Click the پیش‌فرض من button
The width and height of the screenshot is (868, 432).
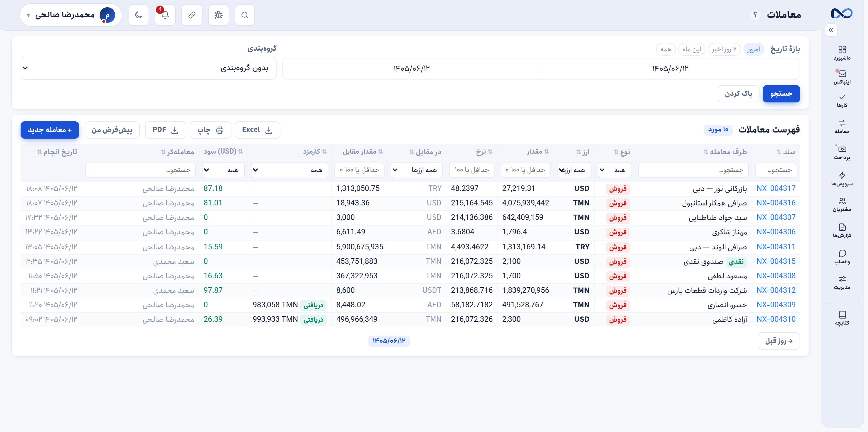click(112, 130)
